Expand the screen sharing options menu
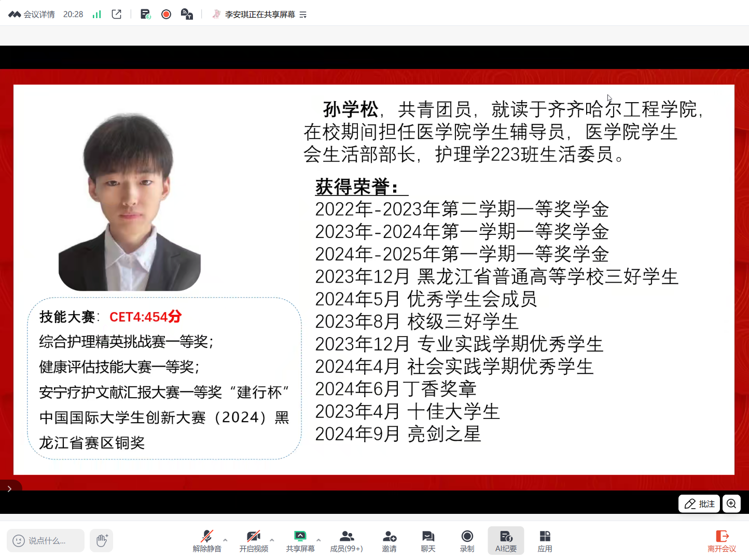The image size is (749, 560). coord(303,15)
